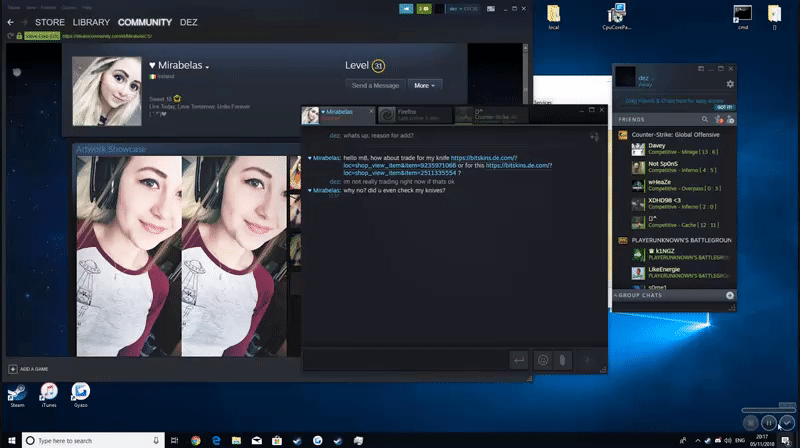Open the emoticon picker in chat
800x448 pixels.
point(543,360)
